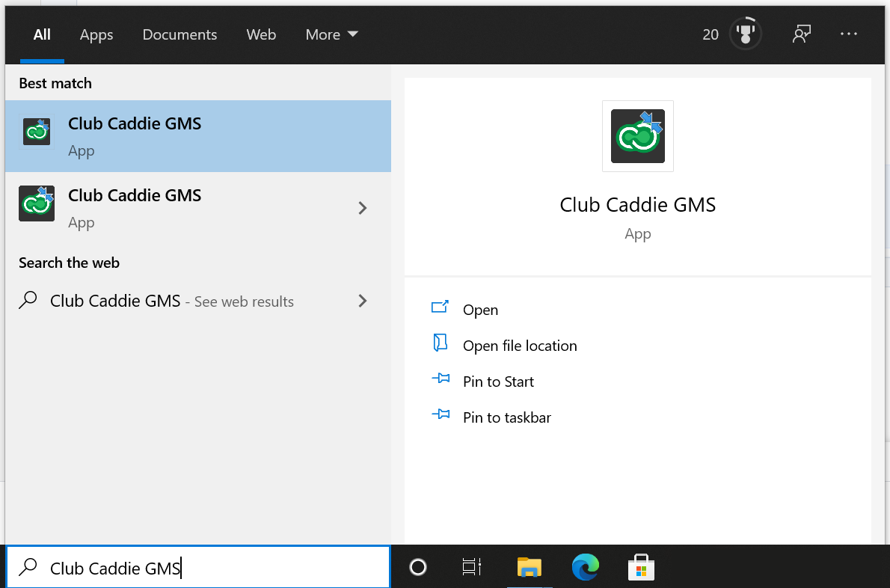
Task: Click the Open action link
Action: point(481,309)
